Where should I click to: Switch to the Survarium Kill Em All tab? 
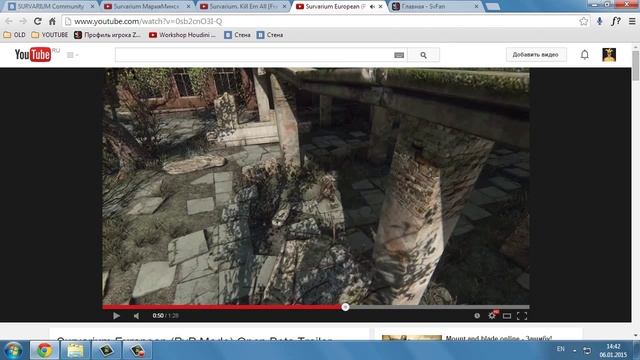[244, 7]
